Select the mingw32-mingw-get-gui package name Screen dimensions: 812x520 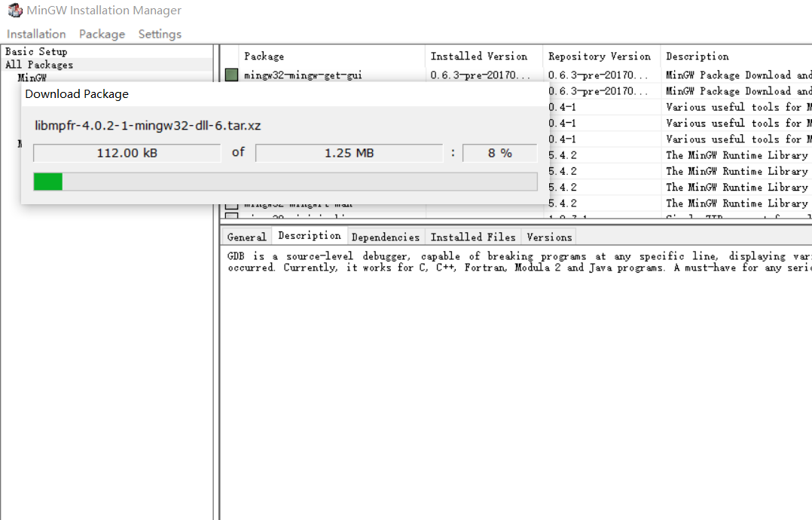303,75
